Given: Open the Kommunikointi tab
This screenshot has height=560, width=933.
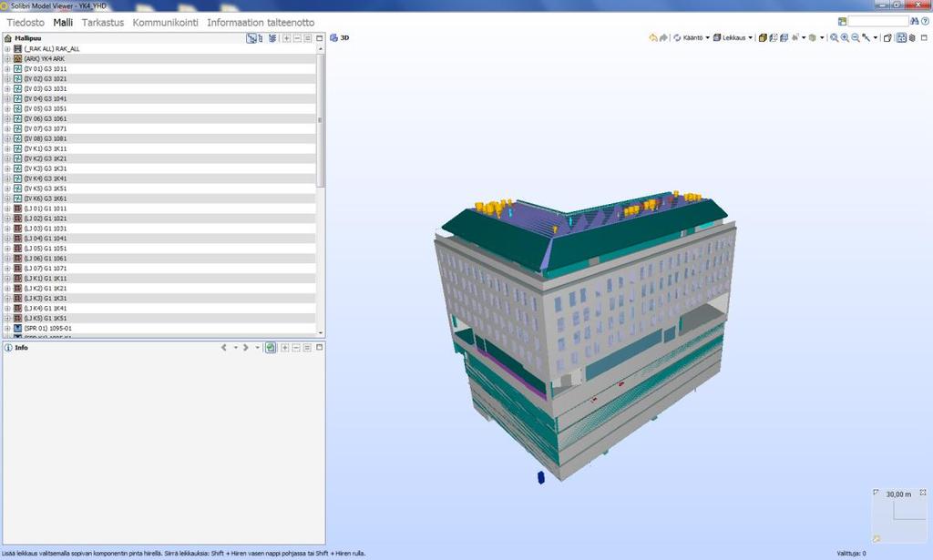Looking at the screenshot, I should 166,23.
